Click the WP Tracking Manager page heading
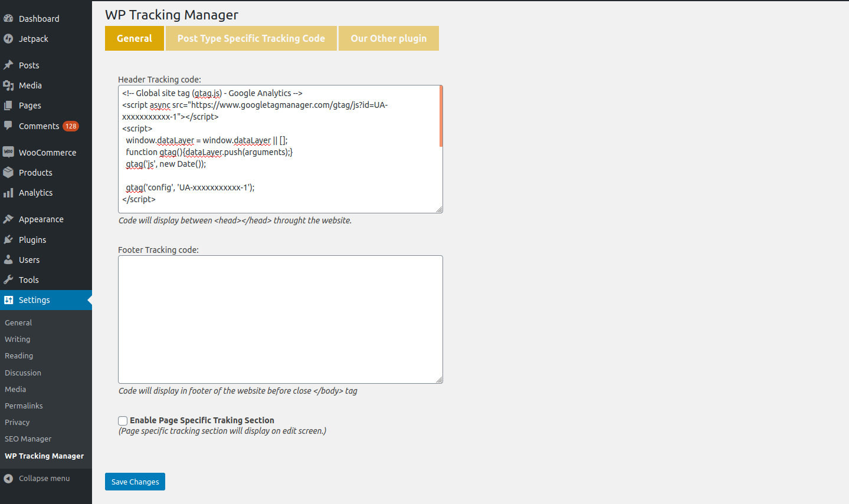Screen dimensions: 849x504 [172, 15]
